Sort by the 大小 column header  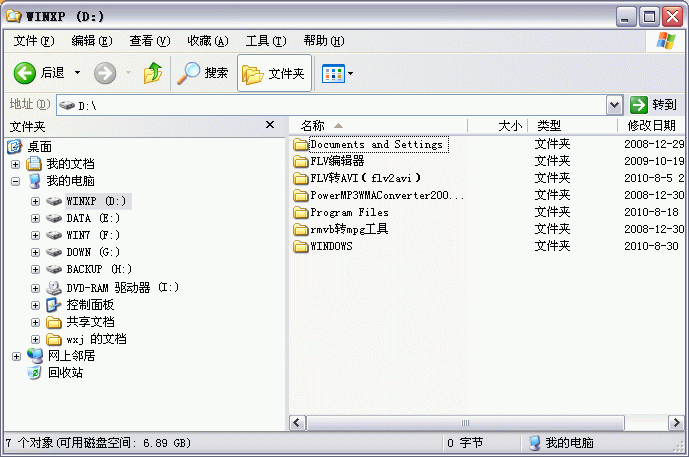point(497,126)
